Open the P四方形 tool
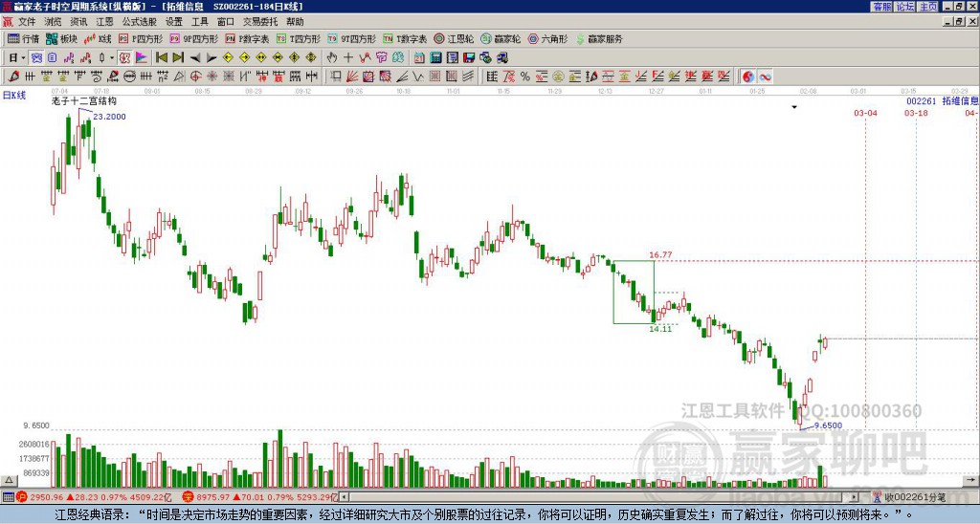This screenshot has width=980, height=524. (x=141, y=38)
